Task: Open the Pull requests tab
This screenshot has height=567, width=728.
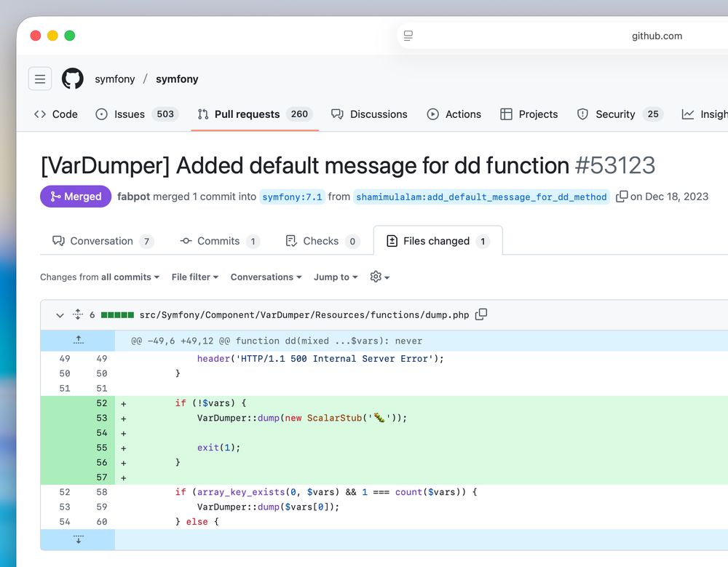Action: click(255, 114)
